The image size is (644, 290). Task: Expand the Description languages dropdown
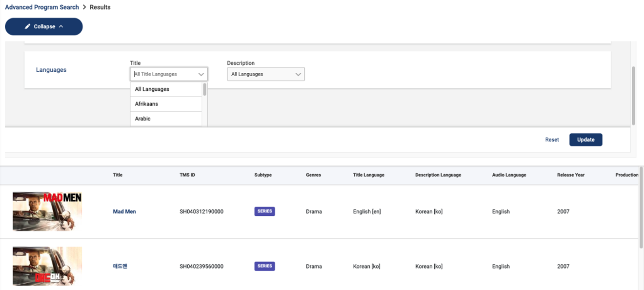(x=266, y=74)
